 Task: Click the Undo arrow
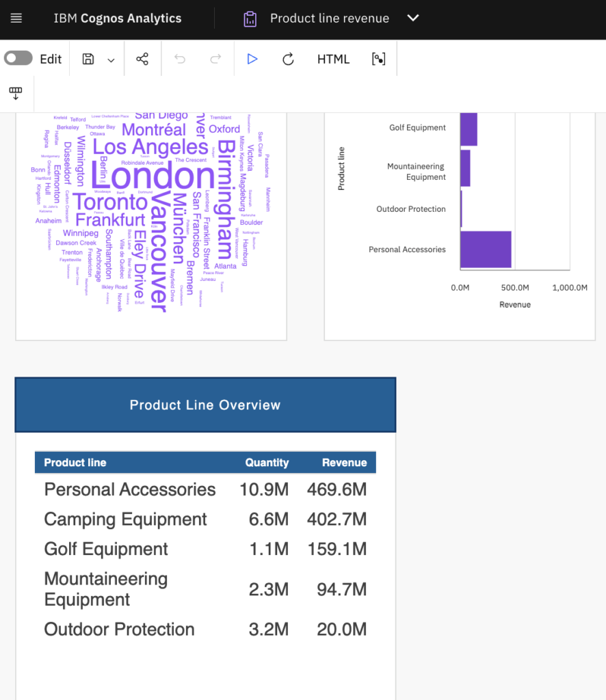pyautogui.click(x=180, y=59)
